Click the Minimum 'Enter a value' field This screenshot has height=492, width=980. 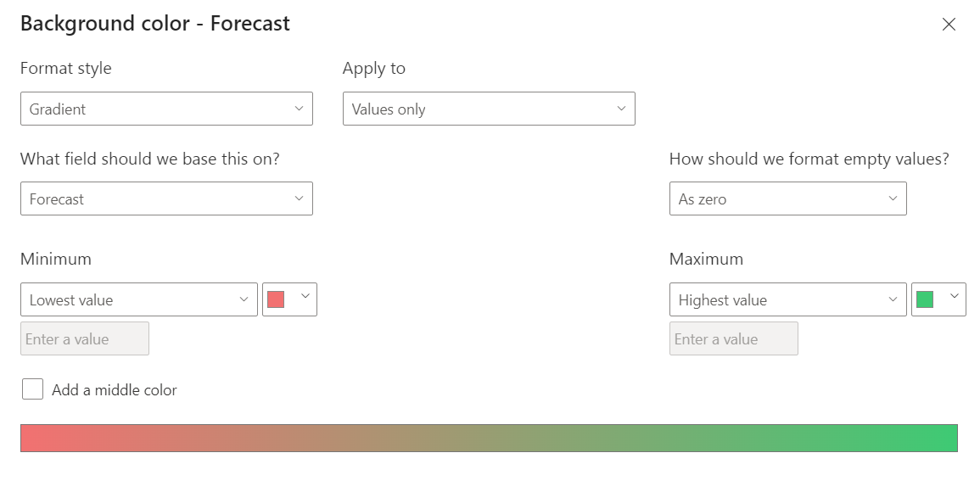[x=85, y=338]
